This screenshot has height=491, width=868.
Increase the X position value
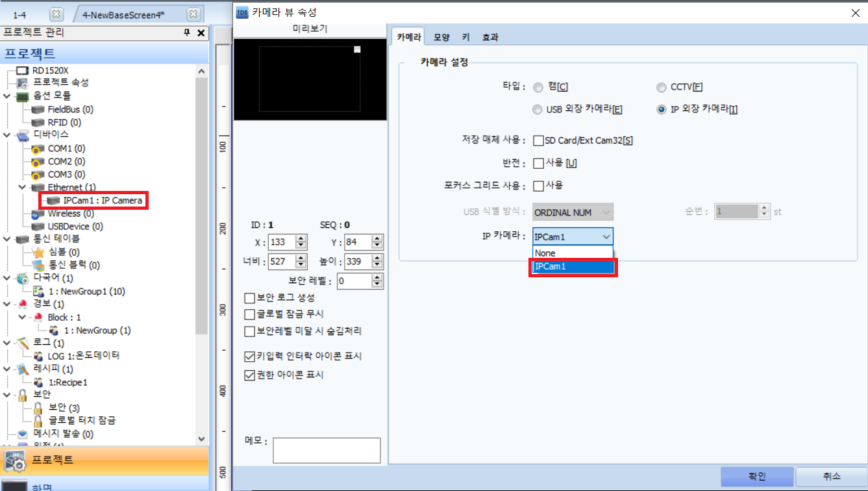301,238
